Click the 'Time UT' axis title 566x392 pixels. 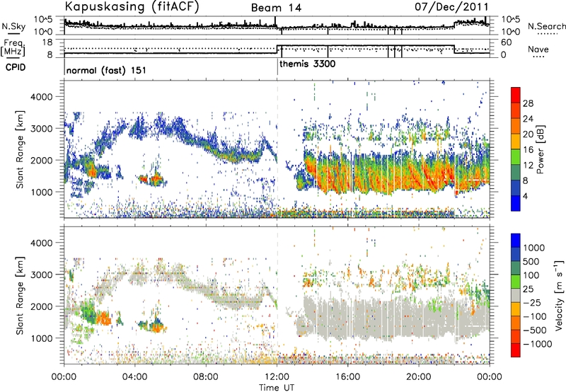click(x=277, y=388)
